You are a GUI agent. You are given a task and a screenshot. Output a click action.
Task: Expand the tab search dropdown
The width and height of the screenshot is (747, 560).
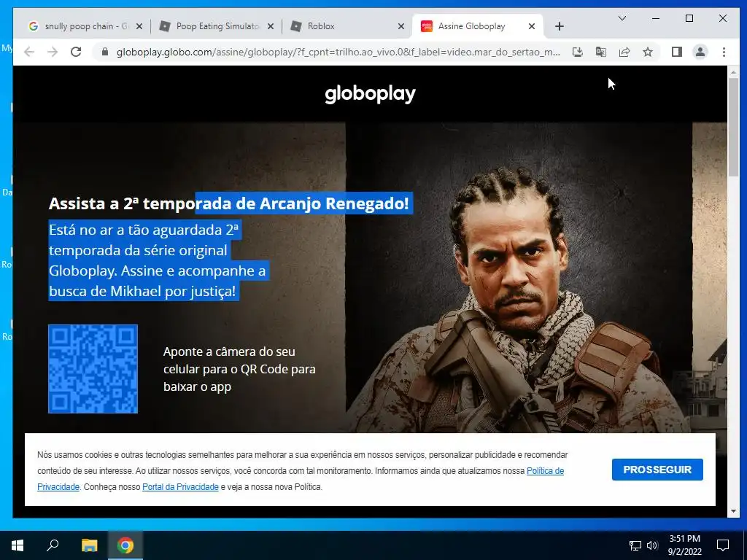pos(622,18)
